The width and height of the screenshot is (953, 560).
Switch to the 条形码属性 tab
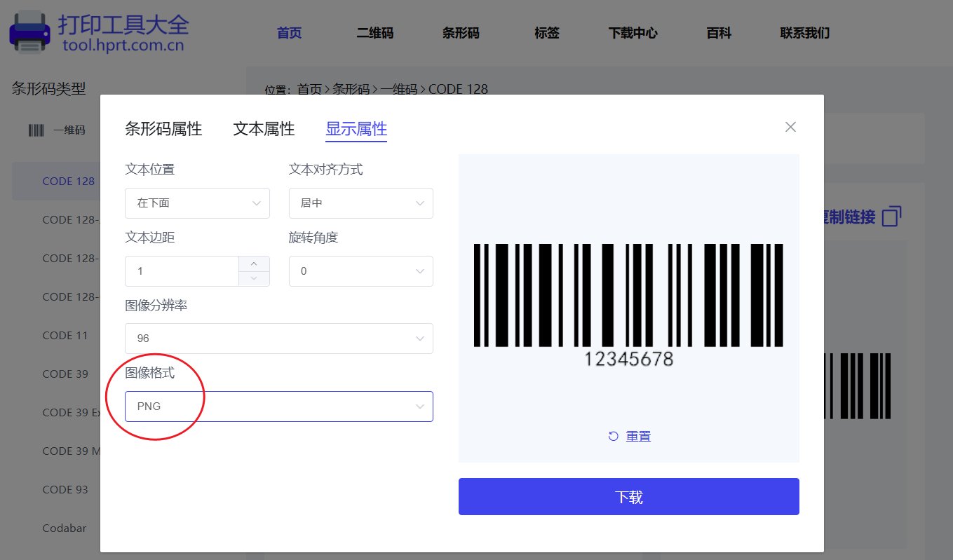coord(163,129)
